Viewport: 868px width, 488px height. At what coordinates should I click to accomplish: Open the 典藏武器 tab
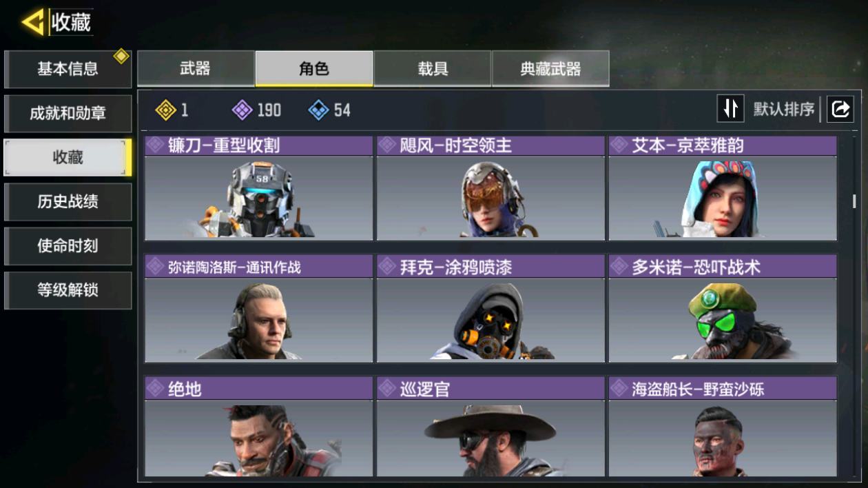(x=550, y=68)
